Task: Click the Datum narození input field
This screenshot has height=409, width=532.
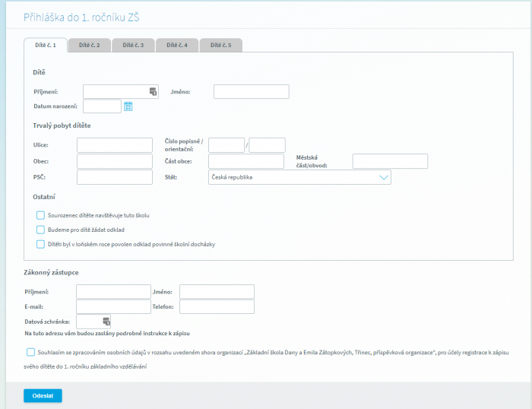Action: (102, 106)
